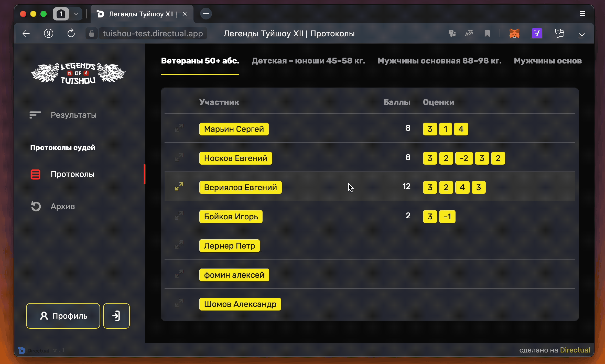Click the purple V extension icon
Screen dimensions: 605x364
[537, 34]
